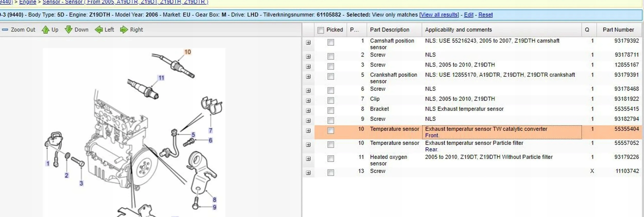Expand the Screw 12855167 row
This screenshot has width=644, height=217.
(308, 66)
